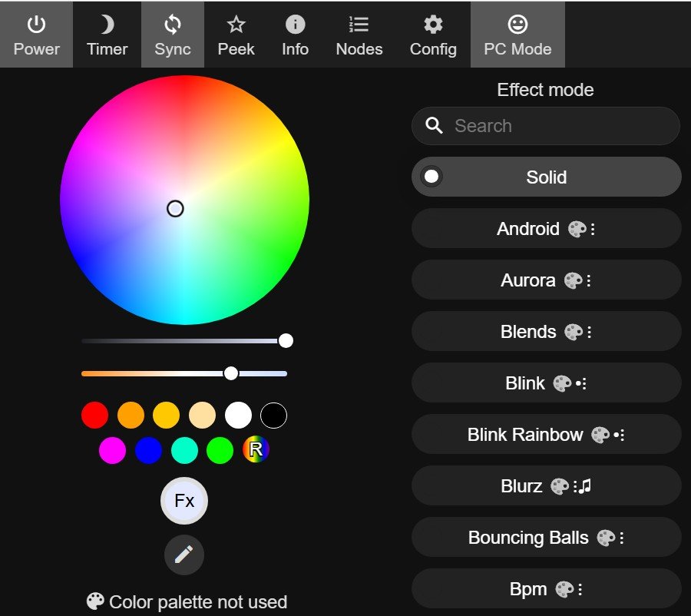Expand Android effect options dots
The height and width of the screenshot is (616, 691).
click(593, 230)
